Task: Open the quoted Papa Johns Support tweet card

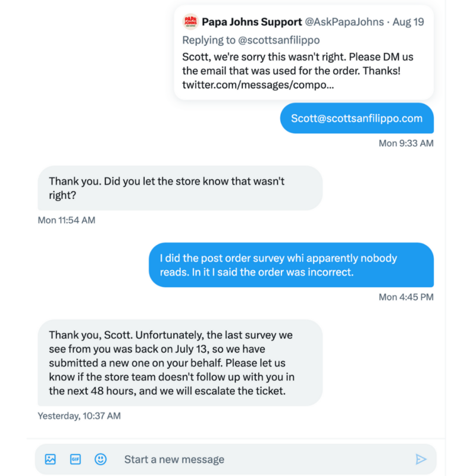Action: click(303, 52)
